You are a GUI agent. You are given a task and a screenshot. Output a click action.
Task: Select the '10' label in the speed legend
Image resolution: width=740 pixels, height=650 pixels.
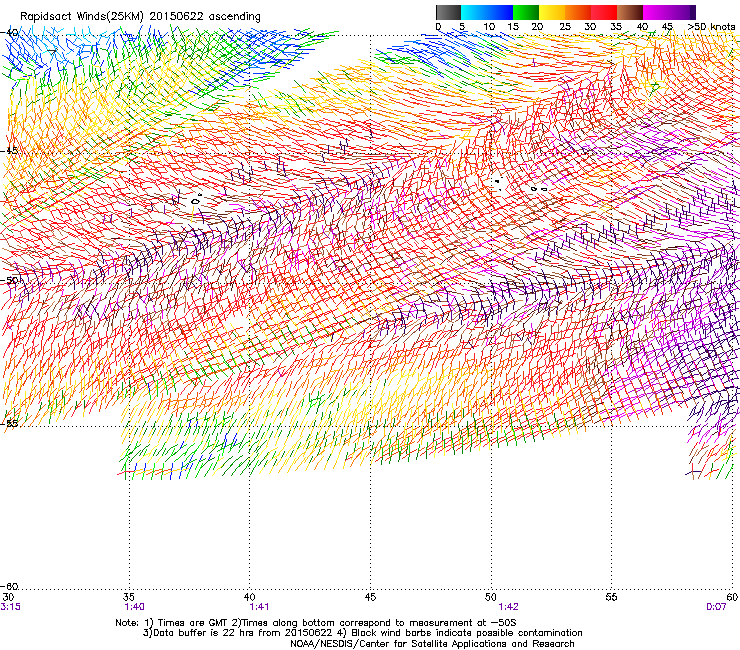(489, 27)
